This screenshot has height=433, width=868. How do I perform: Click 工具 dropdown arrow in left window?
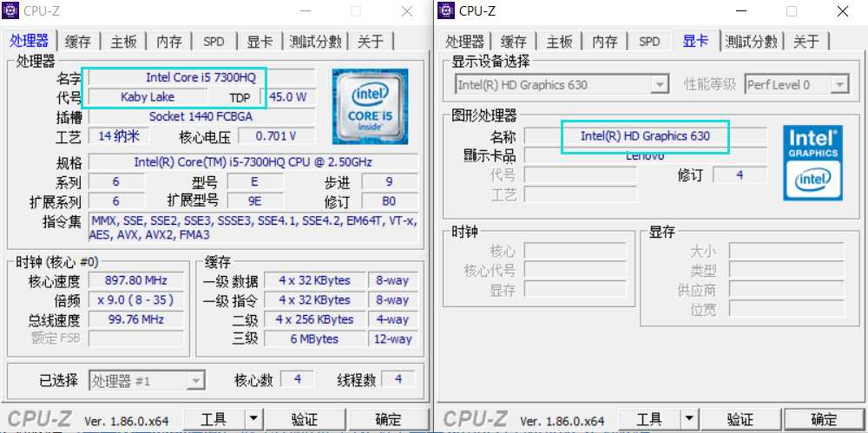[253, 419]
